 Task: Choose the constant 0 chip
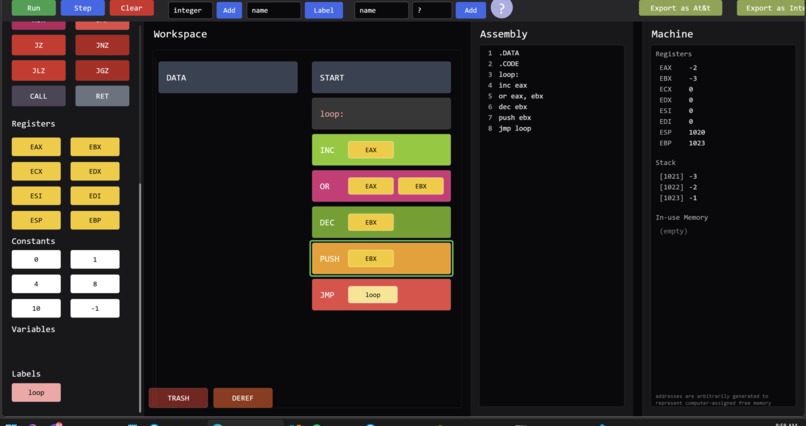point(36,260)
